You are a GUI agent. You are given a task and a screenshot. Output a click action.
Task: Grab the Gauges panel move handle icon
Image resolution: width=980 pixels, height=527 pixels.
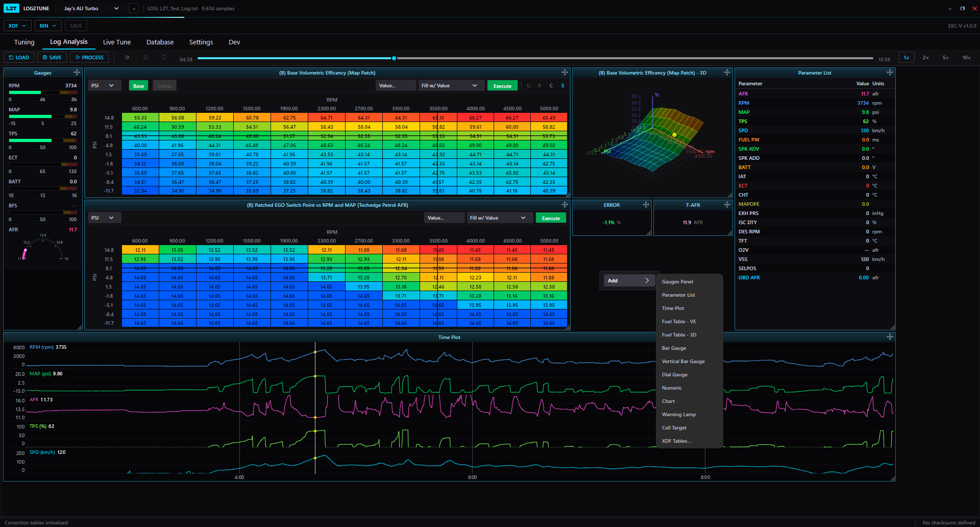(77, 73)
